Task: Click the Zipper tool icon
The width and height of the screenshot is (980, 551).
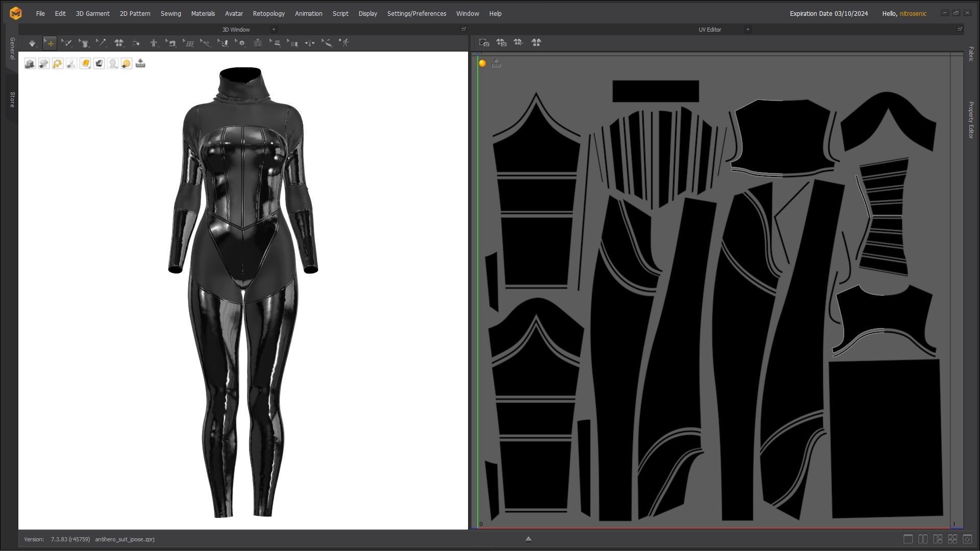Action: 258,43
